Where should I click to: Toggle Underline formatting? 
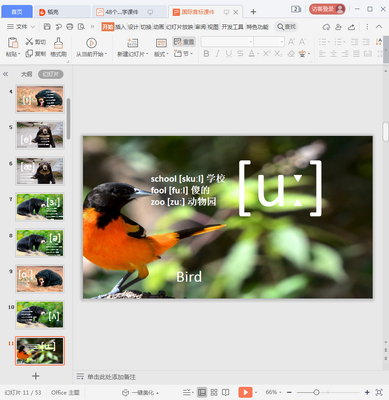click(x=229, y=53)
